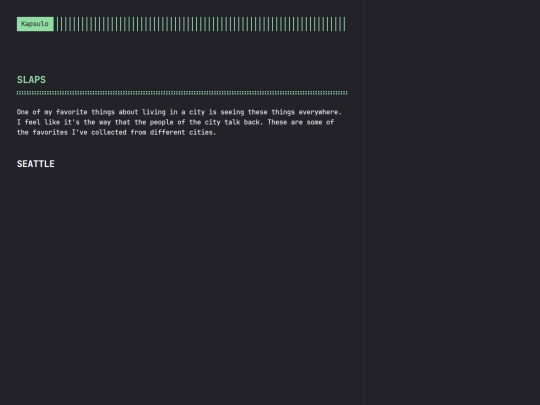Click the line starting 'I feel like it's the way'

click(175, 122)
